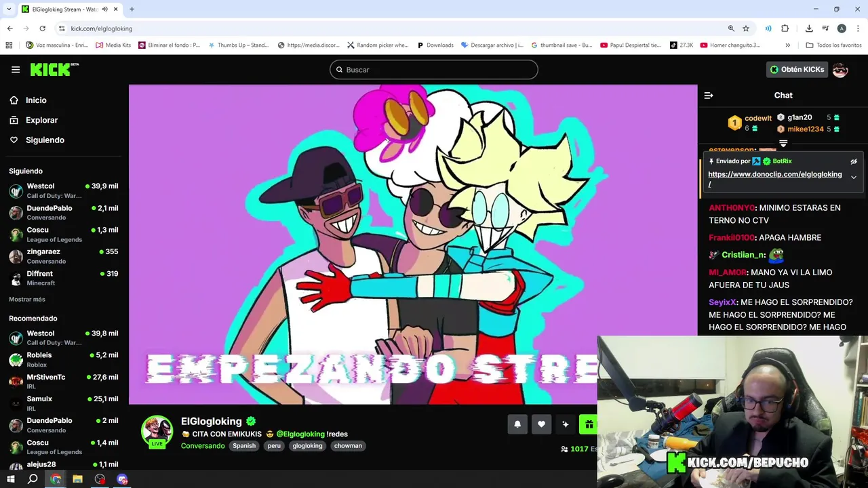Toggle stream notifications bell button
This screenshot has height=488, width=868.
[517, 424]
